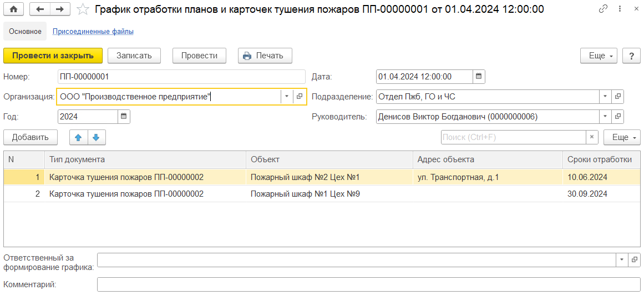Clear the search field with x button
The height and width of the screenshot is (295, 644).
(592, 137)
